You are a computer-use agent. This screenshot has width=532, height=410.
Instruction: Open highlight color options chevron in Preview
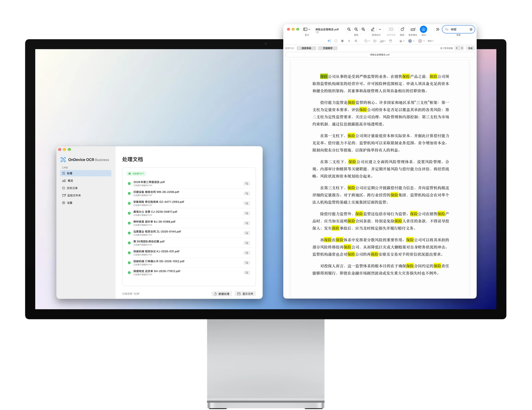pyautogui.click(x=380, y=29)
